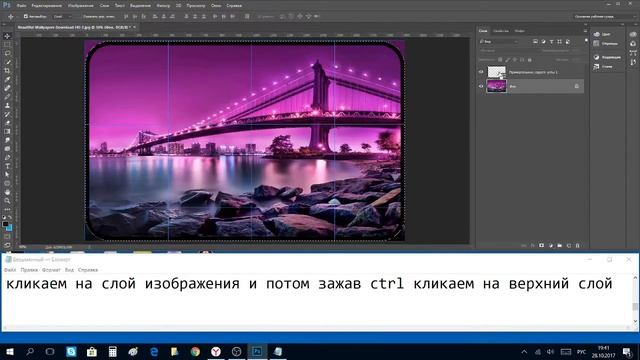
Task: Select the Healing Brush tool
Action: (x=7, y=88)
